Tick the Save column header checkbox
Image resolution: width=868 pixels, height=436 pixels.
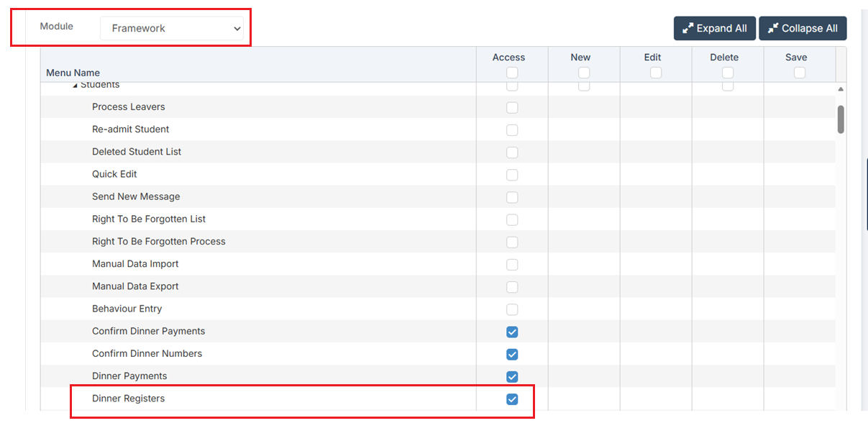[800, 73]
